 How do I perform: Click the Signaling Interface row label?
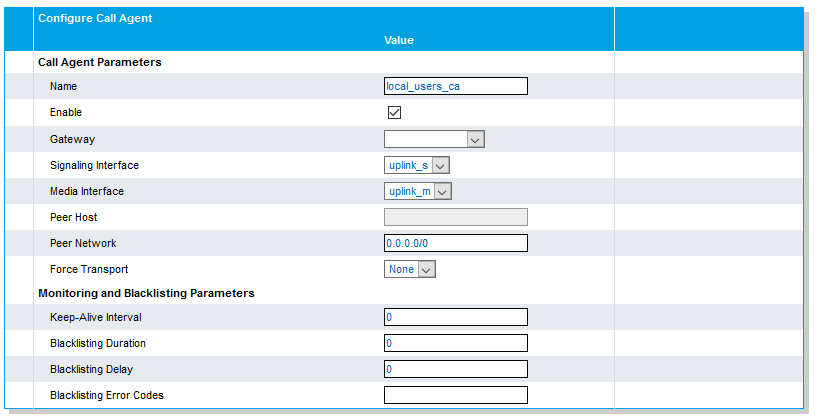tap(94, 166)
